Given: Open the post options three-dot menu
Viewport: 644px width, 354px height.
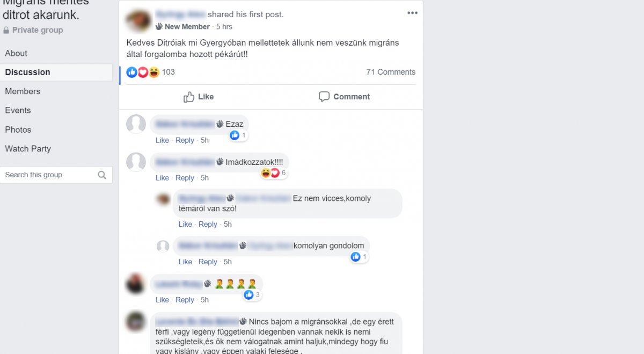Looking at the screenshot, I should click(x=412, y=13).
